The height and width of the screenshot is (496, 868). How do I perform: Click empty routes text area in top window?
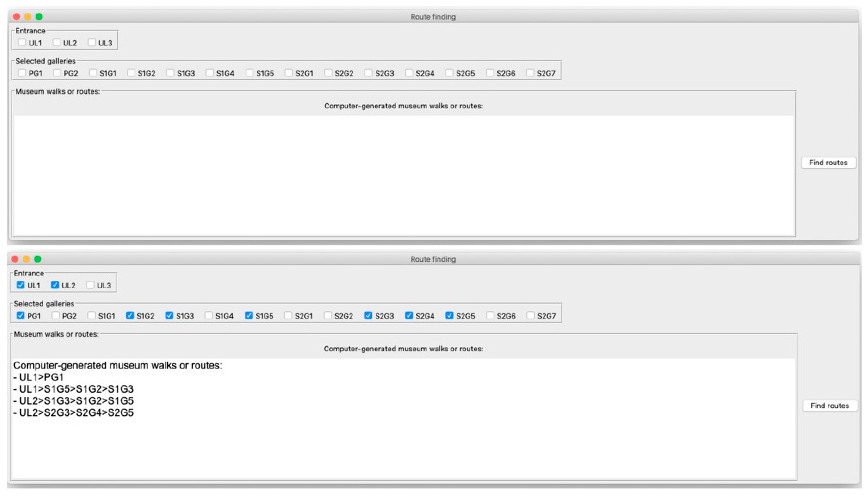pyautogui.click(x=403, y=175)
